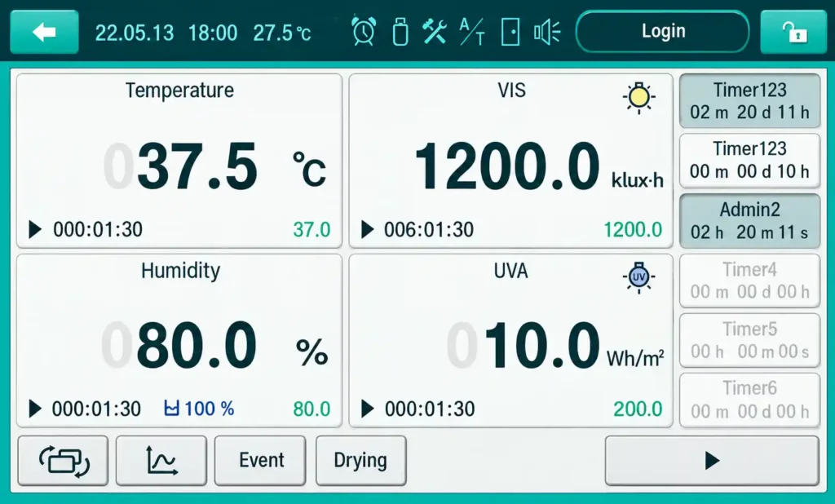Open the screen switch cycle button
Viewport: 835px width, 504px height.
pos(64,461)
